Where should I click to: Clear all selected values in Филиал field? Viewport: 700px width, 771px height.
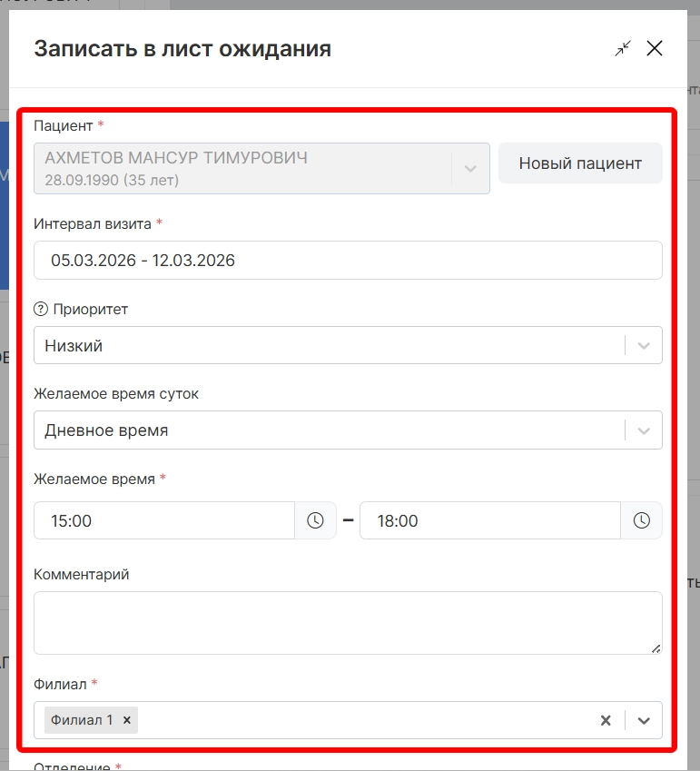(x=606, y=720)
